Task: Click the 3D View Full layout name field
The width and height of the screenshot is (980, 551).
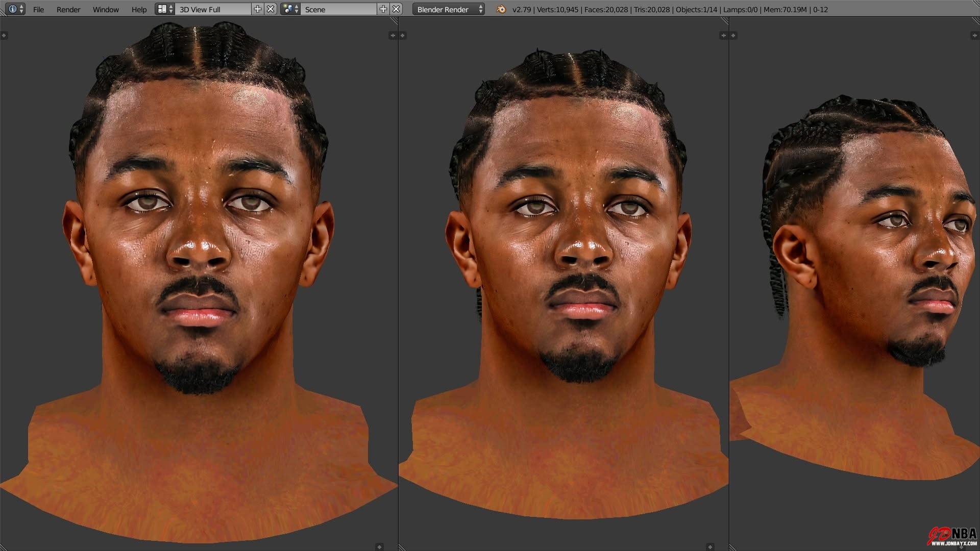Action: [x=213, y=9]
